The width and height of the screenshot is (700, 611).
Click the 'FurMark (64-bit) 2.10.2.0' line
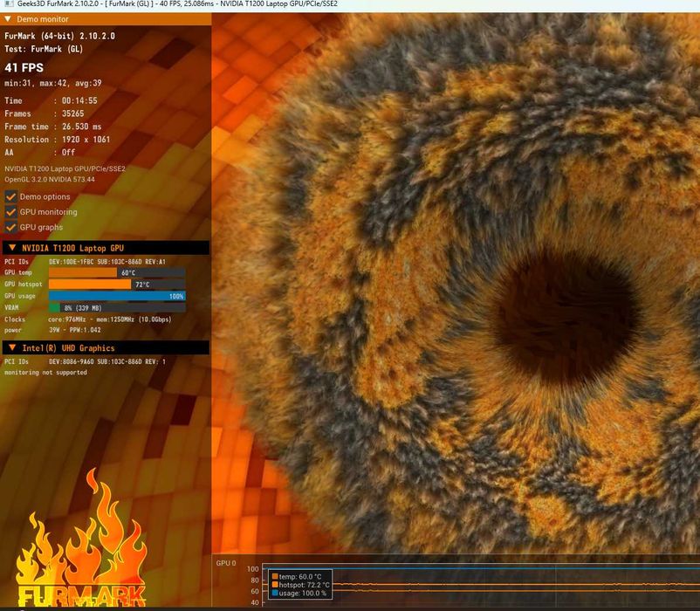click(60, 36)
